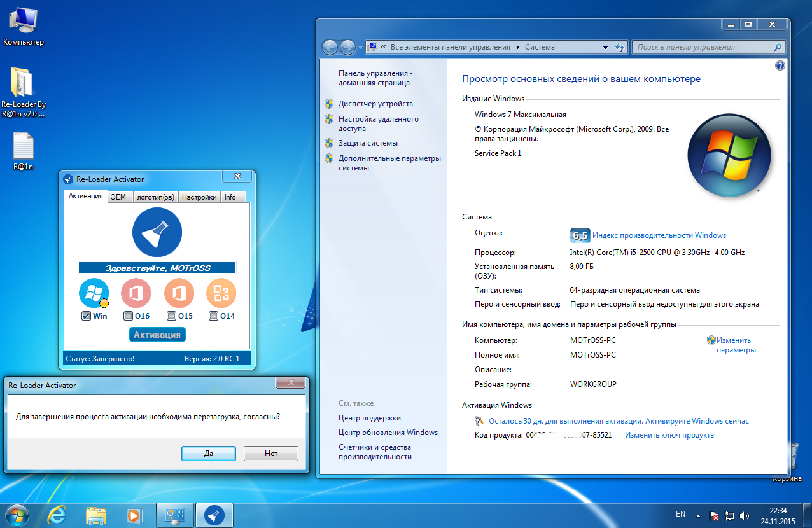The height and width of the screenshot is (528, 812).
Task: Show hidden tray icons arrow
Action: 698,515
